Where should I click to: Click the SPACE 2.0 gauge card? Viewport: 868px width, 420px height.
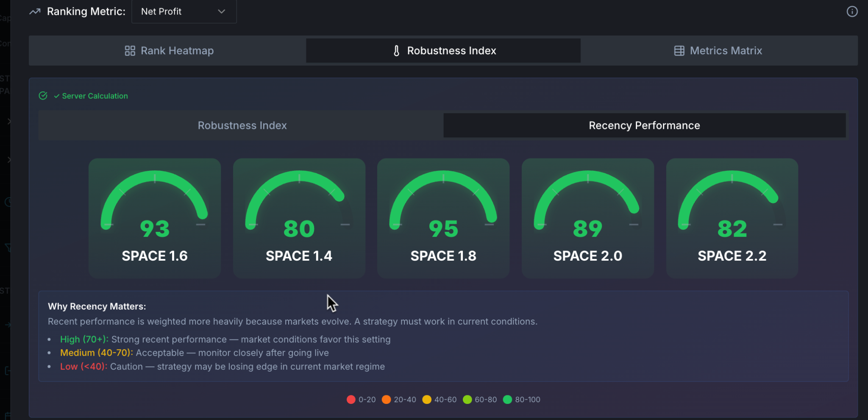pos(588,218)
